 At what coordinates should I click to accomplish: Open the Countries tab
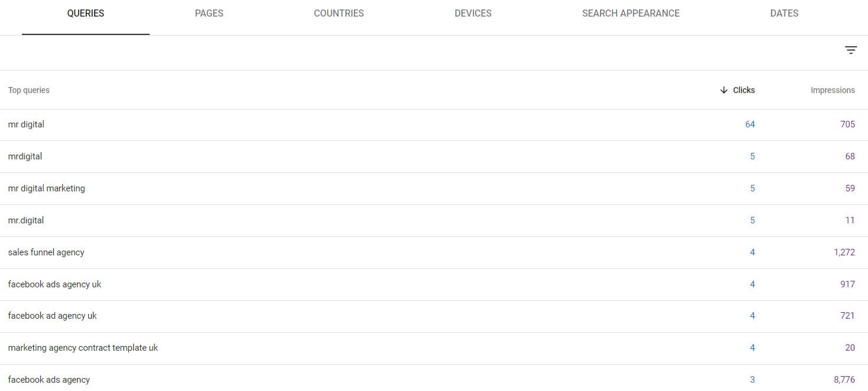(x=338, y=13)
